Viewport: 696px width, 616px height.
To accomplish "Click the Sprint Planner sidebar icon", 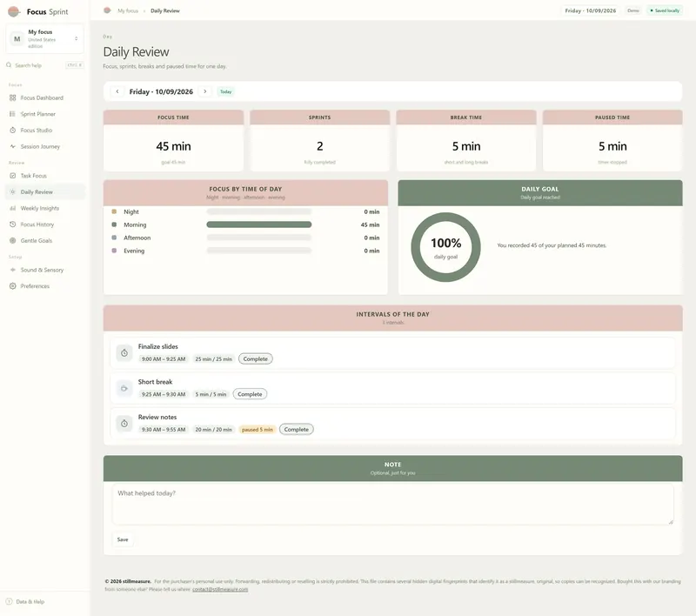I will click(12, 114).
